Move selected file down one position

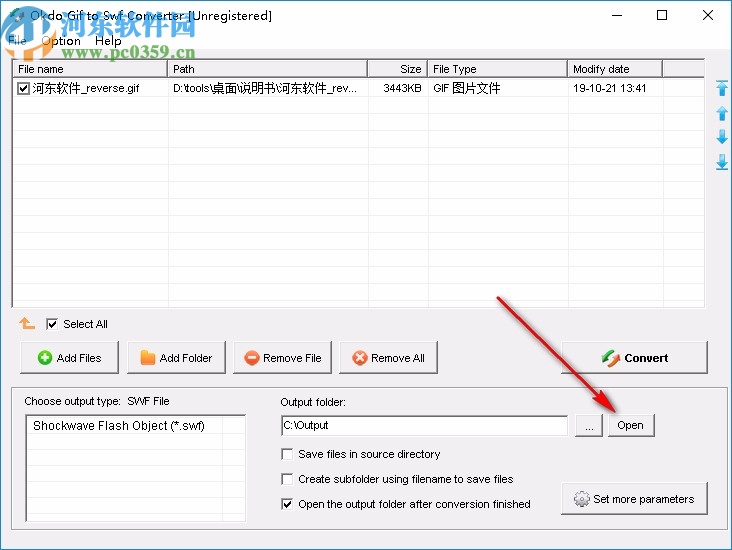[722, 137]
